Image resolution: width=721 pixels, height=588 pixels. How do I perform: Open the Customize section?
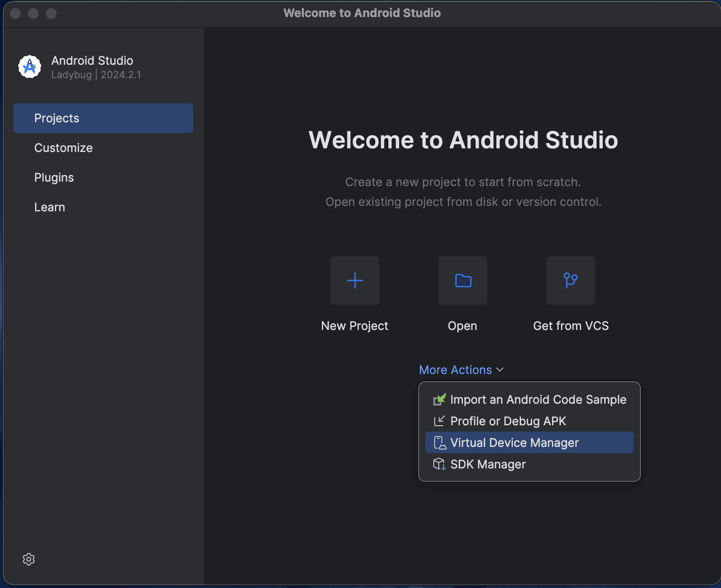click(x=63, y=148)
